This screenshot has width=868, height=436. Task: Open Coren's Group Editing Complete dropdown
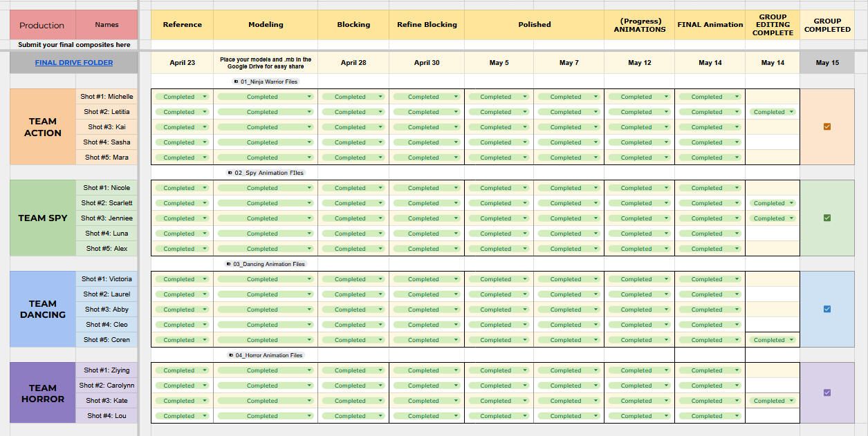pyautogui.click(x=790, y=340)
